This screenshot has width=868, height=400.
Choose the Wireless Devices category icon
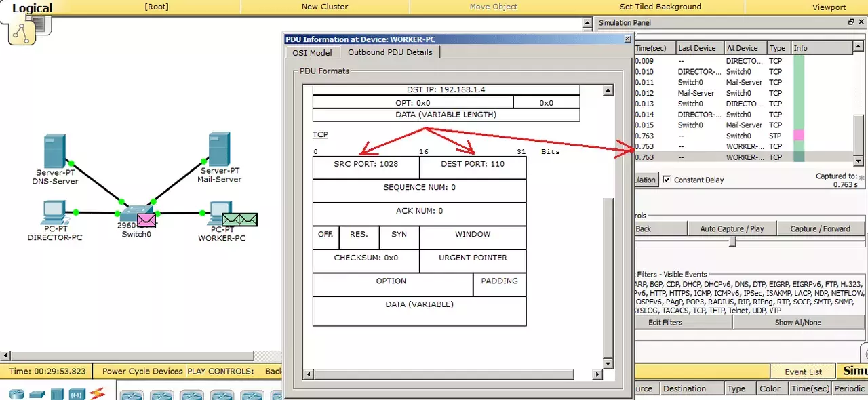pos(77,394)
